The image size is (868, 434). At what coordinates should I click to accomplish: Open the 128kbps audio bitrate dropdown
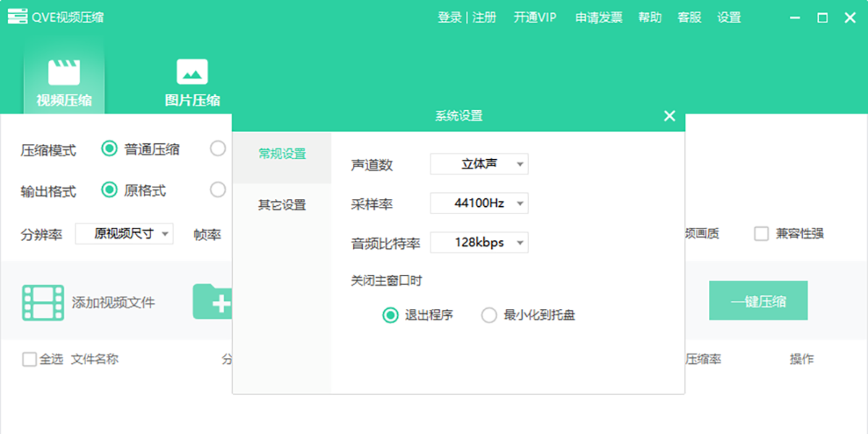click(x=479, y=242)
